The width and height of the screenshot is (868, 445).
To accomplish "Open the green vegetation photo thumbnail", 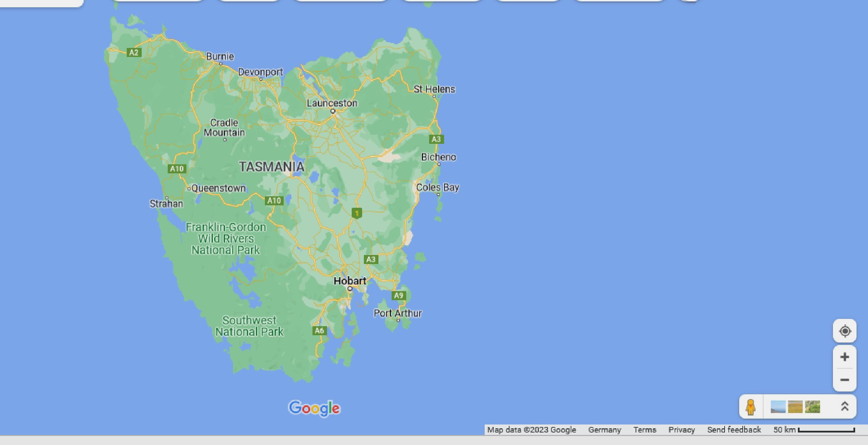I will (812, 407).
